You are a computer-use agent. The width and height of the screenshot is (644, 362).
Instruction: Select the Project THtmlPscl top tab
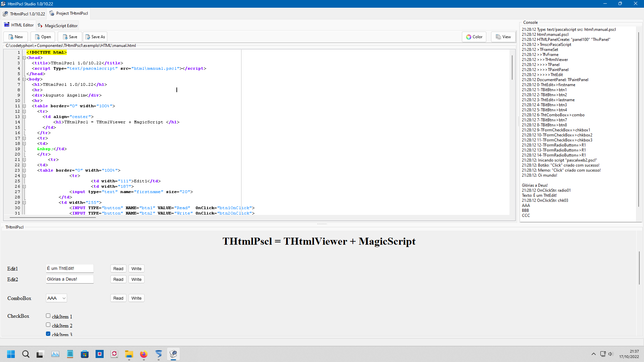point(69,13)
